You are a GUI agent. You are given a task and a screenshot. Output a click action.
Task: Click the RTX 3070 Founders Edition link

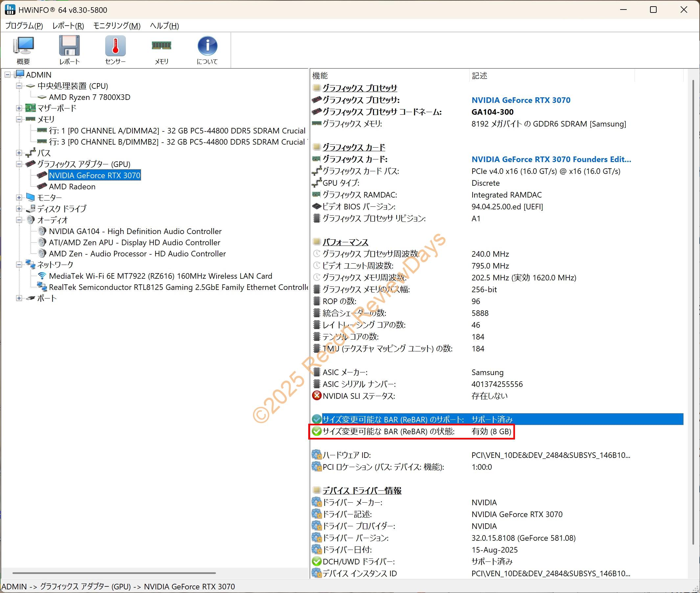(551, 159)
